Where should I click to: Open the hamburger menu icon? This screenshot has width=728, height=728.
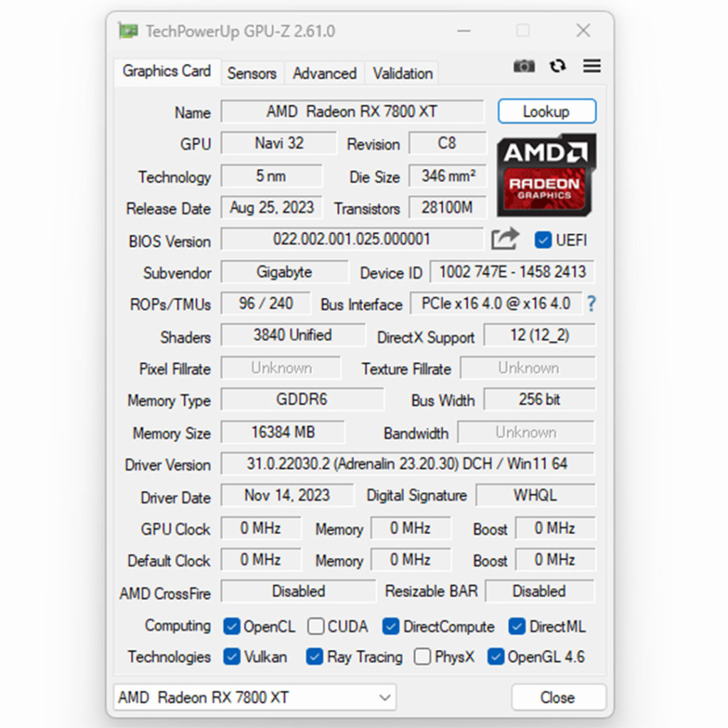click(x=591, y=66)
